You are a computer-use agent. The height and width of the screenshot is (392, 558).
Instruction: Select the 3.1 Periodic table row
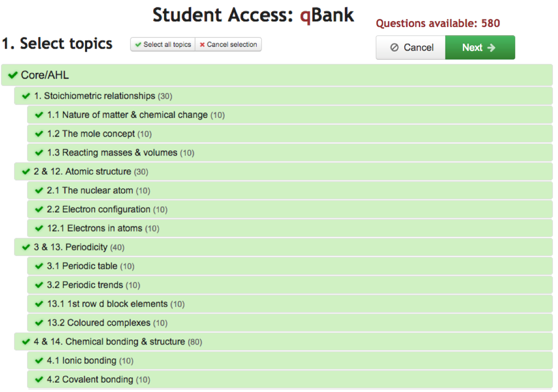[x=290, y=266]
